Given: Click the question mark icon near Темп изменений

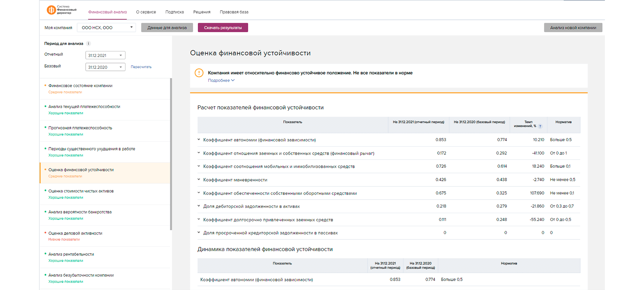Looking at the screenshot, I should 540,126.
